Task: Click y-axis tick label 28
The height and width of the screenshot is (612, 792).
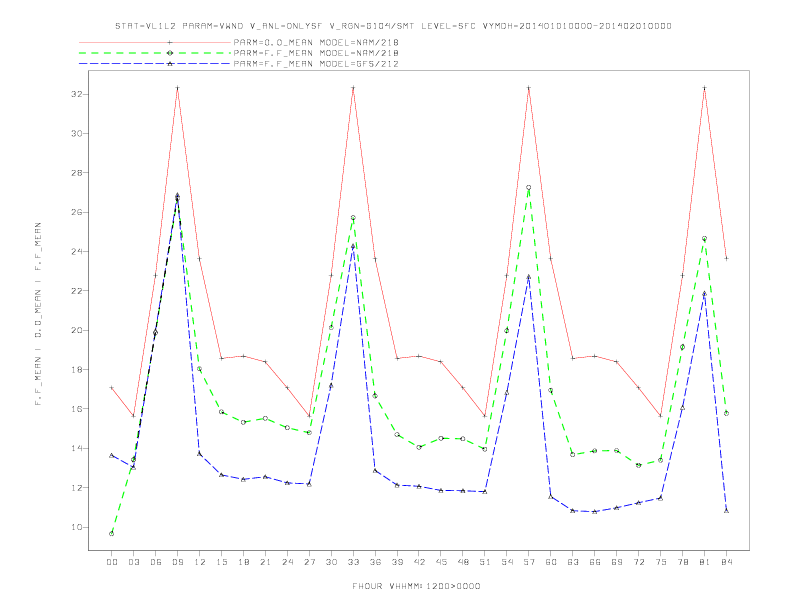Action: click(x=77, y=173)
